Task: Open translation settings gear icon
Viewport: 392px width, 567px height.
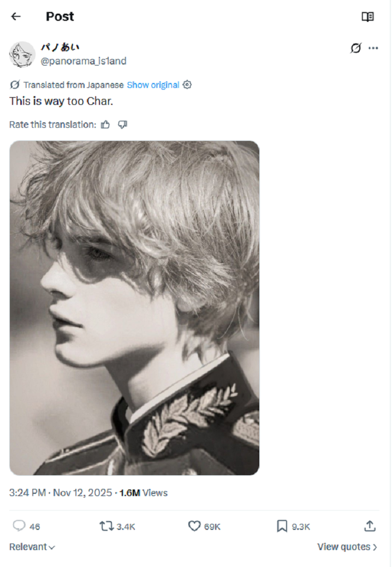Action: tap(187, 85)
